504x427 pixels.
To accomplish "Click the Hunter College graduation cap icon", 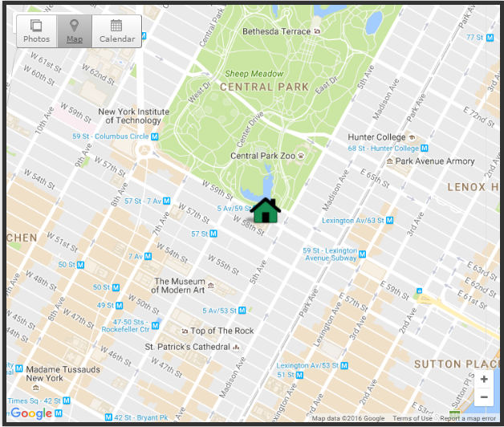I will click(x=412, y=137).
